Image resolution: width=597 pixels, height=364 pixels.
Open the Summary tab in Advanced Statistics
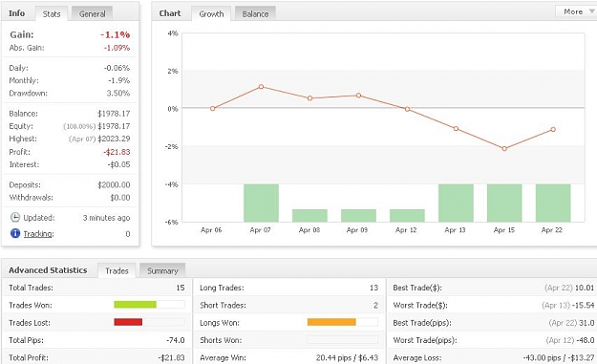tap(162, 270)
